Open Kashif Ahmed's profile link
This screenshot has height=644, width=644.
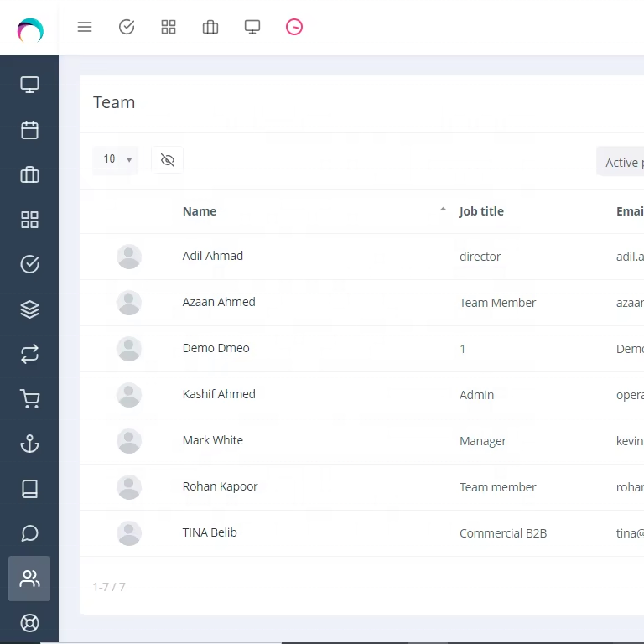[x=219, y=394]
